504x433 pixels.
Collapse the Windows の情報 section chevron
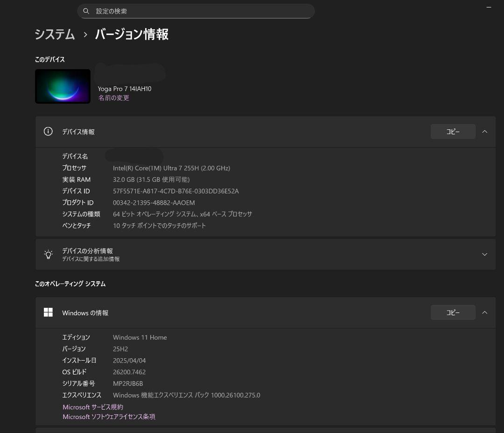[484, 312]
